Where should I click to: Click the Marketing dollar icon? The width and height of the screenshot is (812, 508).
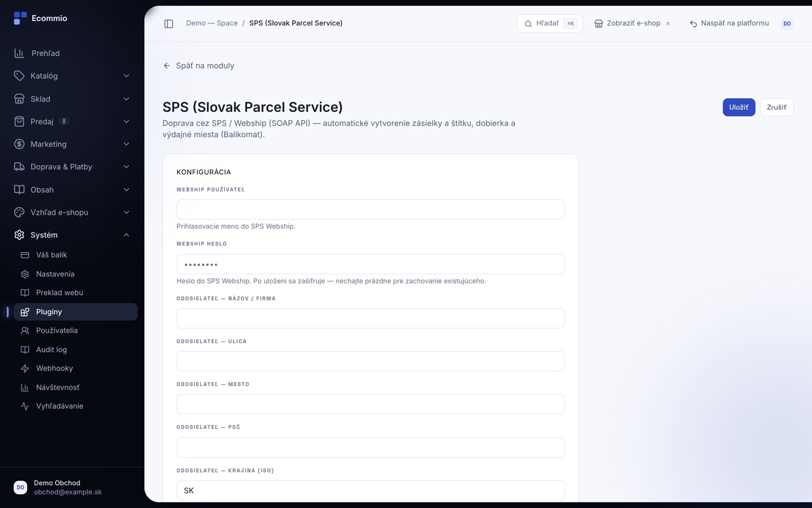[19, 144]
